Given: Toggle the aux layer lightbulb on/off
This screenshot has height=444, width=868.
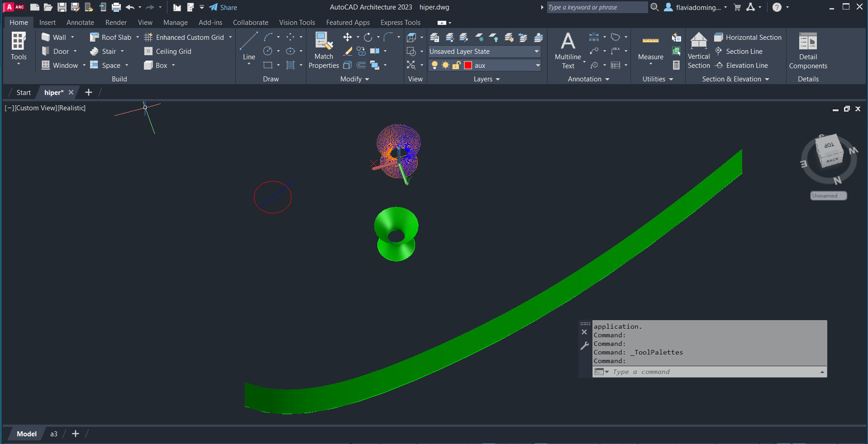Looking at the screenshot, I should [434, 66].
